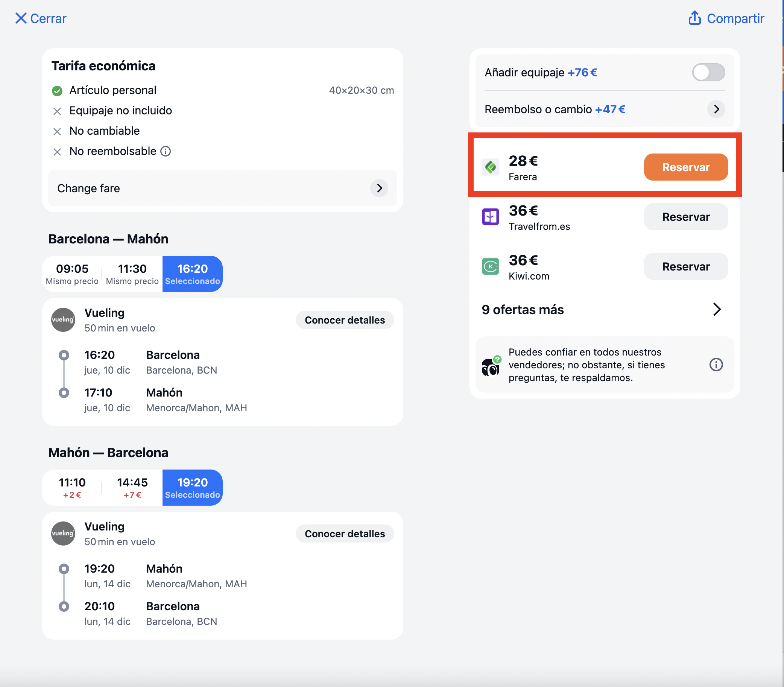Image resolution: width=784 pixels, height=687 pixels.
Task: Reserve the 28 € Farera offer
Action: coord(686,167)
